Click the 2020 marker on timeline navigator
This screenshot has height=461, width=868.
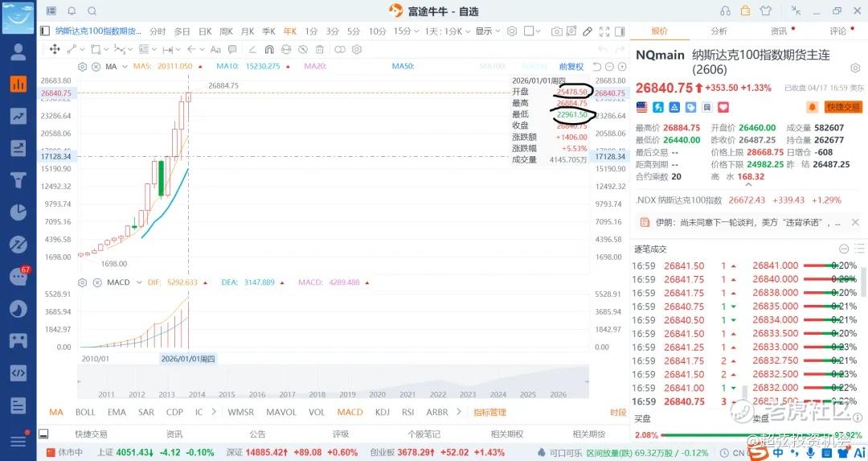pyautogui.click(x=377, y=394)
